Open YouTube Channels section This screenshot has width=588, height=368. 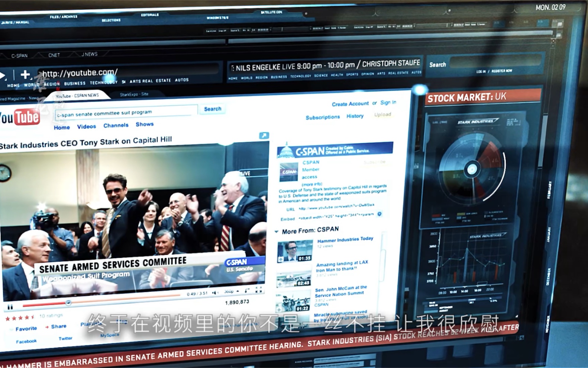pyautogui.click(x=116, y=125)
